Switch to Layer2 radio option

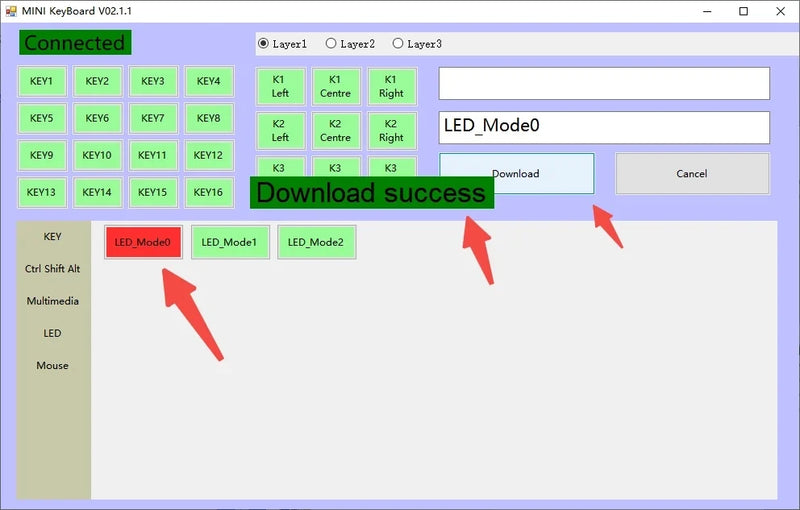point(350,44)
